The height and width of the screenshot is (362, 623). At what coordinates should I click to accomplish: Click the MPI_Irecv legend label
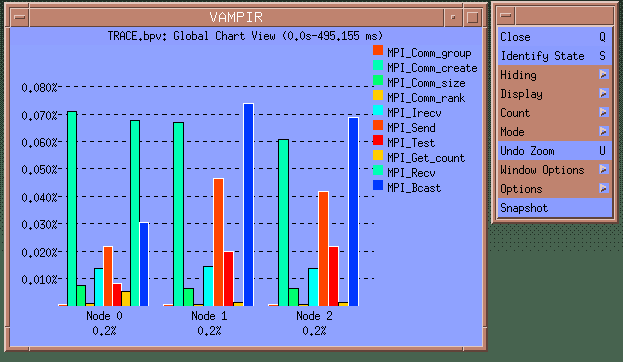[x=414, y=113]
